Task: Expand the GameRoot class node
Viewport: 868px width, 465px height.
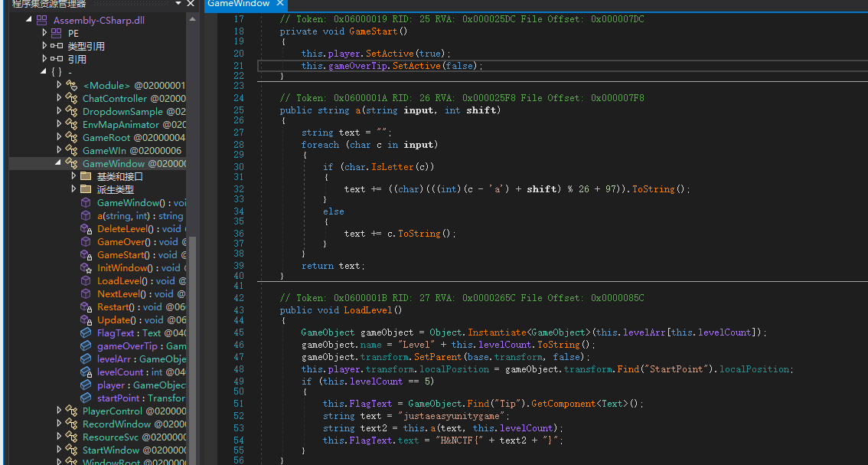Action: click(59, 137)
